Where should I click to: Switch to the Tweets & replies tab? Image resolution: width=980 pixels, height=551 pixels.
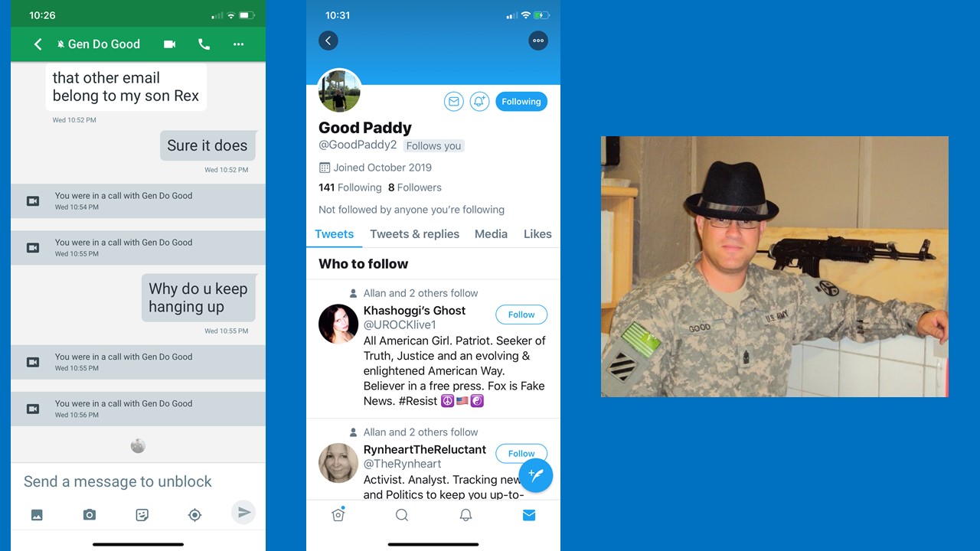click(414, 234)
